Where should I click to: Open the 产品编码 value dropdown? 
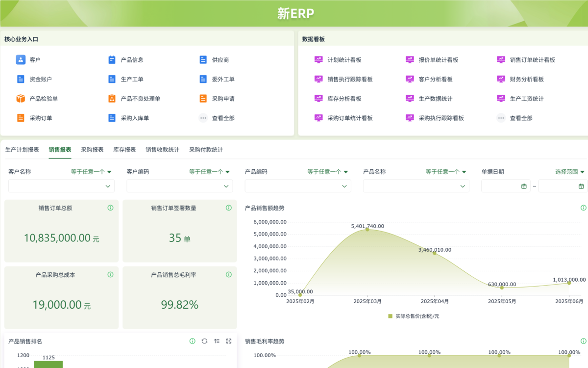click(x=298, y=186)
